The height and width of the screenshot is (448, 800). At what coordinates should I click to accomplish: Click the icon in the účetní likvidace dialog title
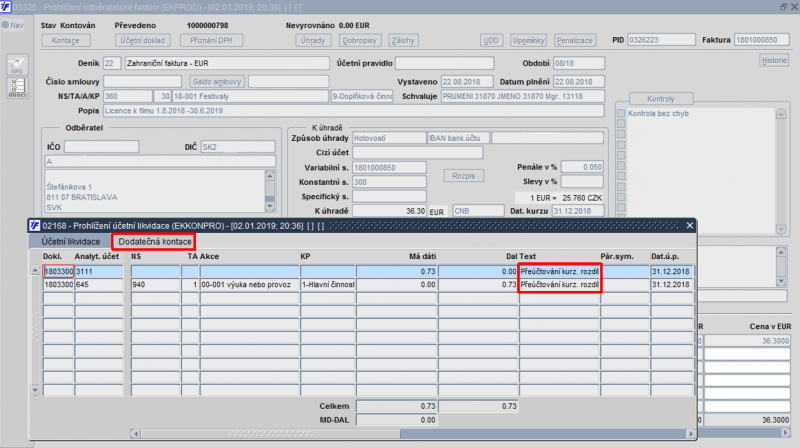34,226
